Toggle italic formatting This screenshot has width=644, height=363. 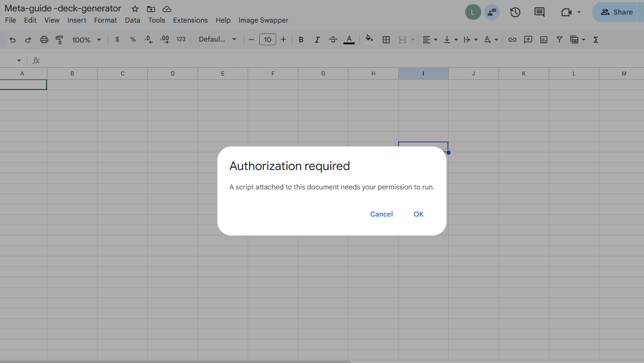point(317,40)
